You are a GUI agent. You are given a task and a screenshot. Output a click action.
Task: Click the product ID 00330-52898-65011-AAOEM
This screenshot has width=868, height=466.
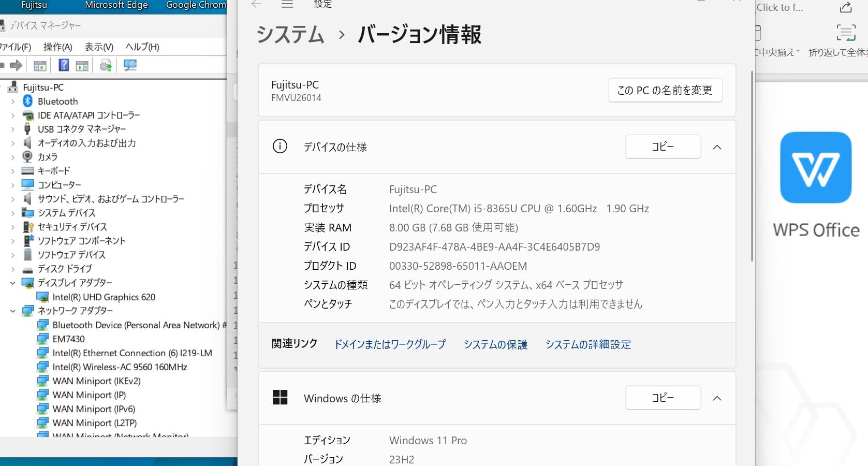[x=458, y=266]
